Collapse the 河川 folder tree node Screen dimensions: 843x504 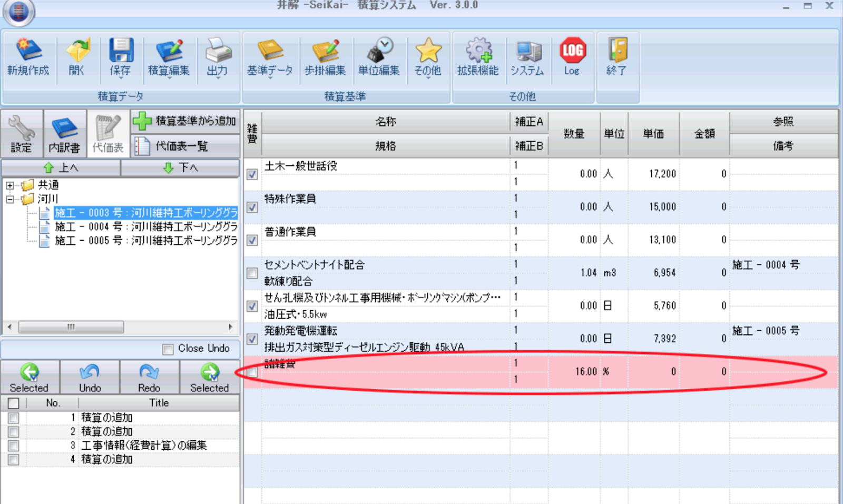[x=10, y=199]
